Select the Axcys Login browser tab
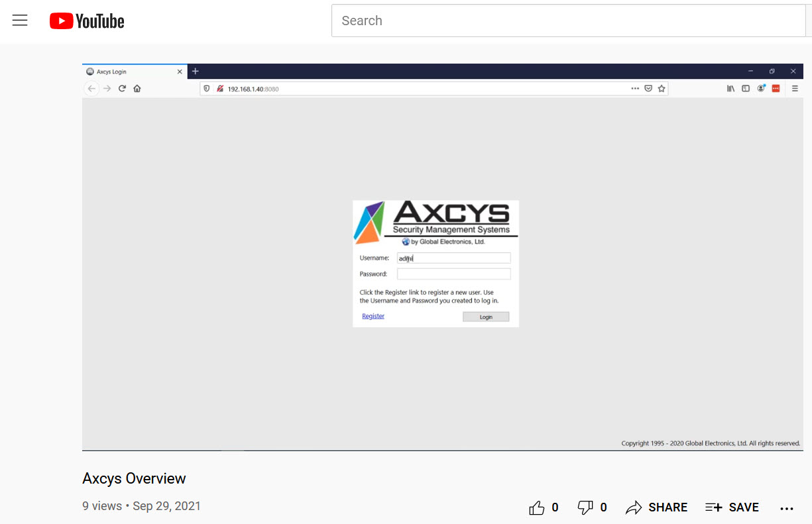The height and width of the screenshot is (524, 812). (x=129, y=72)
